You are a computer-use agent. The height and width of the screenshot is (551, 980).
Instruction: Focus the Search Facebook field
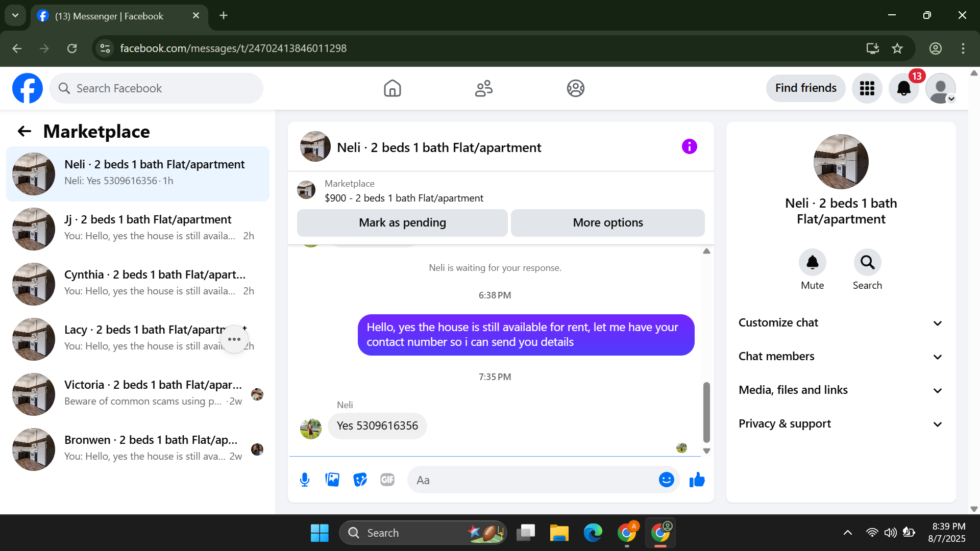(156, 88)
